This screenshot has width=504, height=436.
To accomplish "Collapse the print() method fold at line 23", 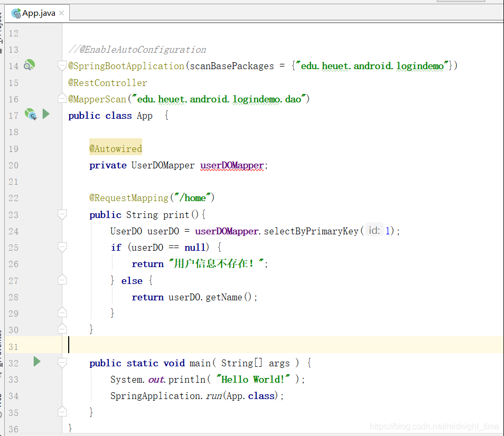I will coord(62,214).
